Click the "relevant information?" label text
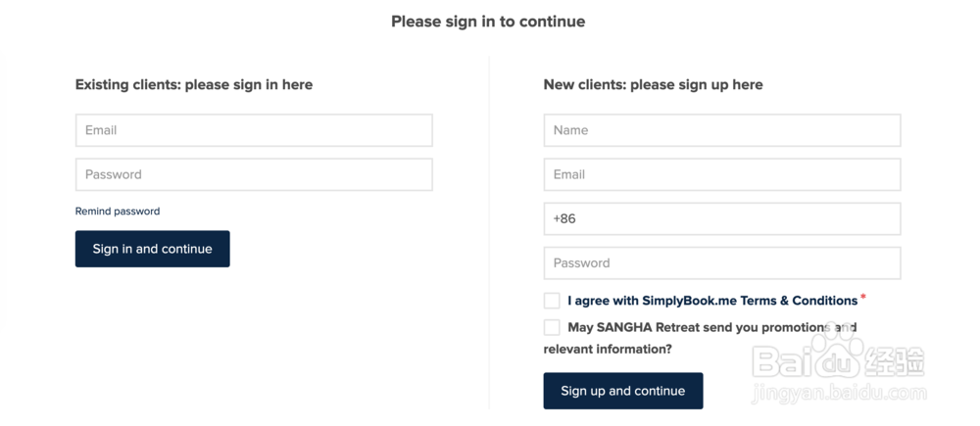980x426 pixels. [x=608, y=349]
